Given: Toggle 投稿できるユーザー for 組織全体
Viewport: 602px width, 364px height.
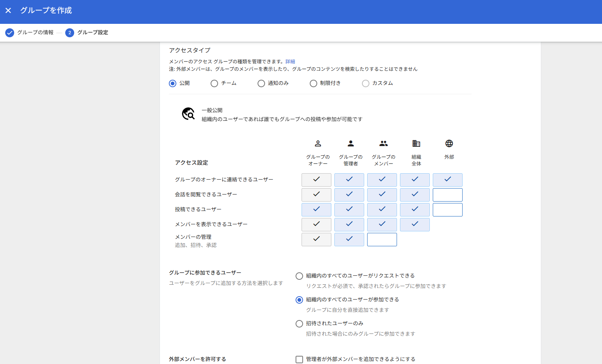Looking at the screenshot, I should point(415,210).
